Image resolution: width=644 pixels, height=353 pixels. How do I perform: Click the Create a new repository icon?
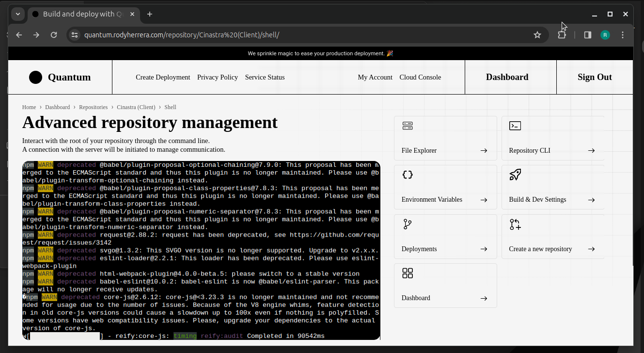[515, 224]
